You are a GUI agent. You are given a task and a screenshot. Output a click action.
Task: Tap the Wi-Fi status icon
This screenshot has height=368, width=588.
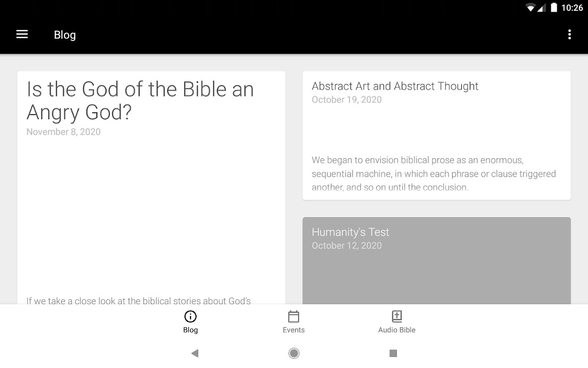point(531,8)
